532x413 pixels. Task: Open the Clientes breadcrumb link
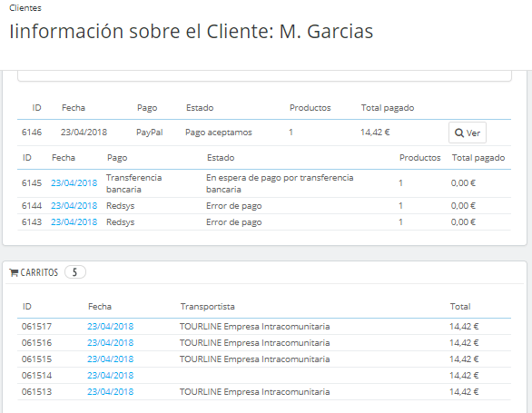(25, 8)
